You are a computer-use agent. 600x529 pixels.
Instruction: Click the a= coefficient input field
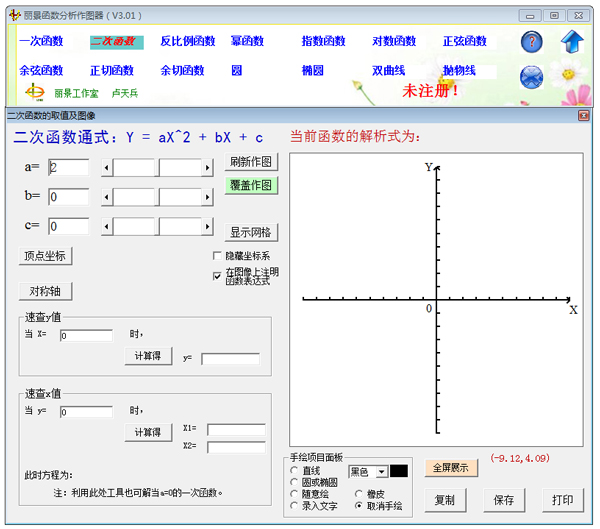(68, 167)
